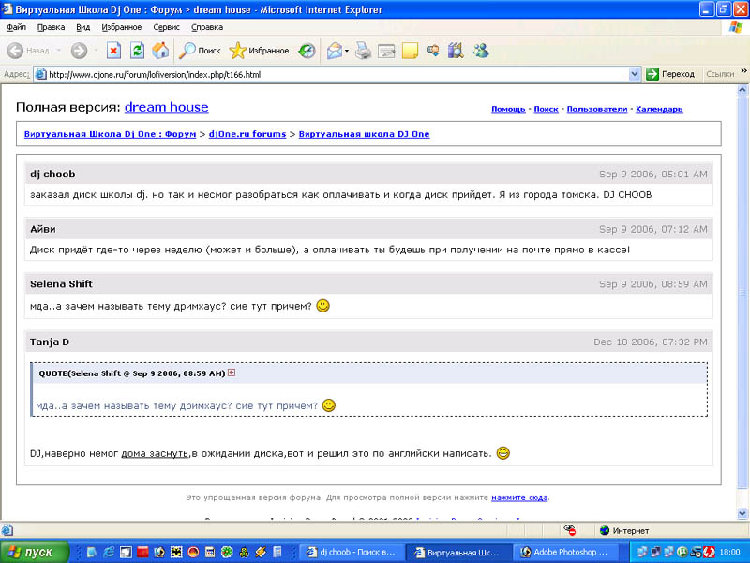The height and width of the screenshot is (563, 750).
Task: Click the vertical scrollbar thumb
Action: click(x=742, y=292)
